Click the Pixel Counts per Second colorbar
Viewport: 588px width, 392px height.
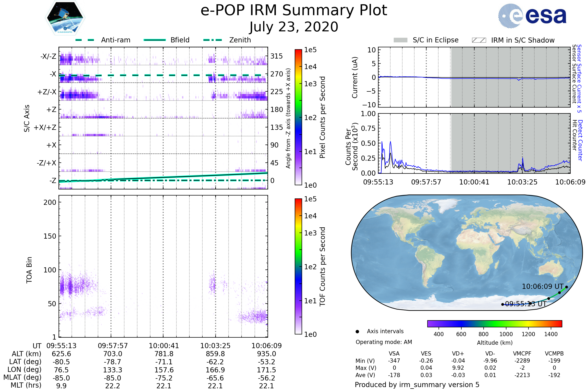click(x=298, y=117)
